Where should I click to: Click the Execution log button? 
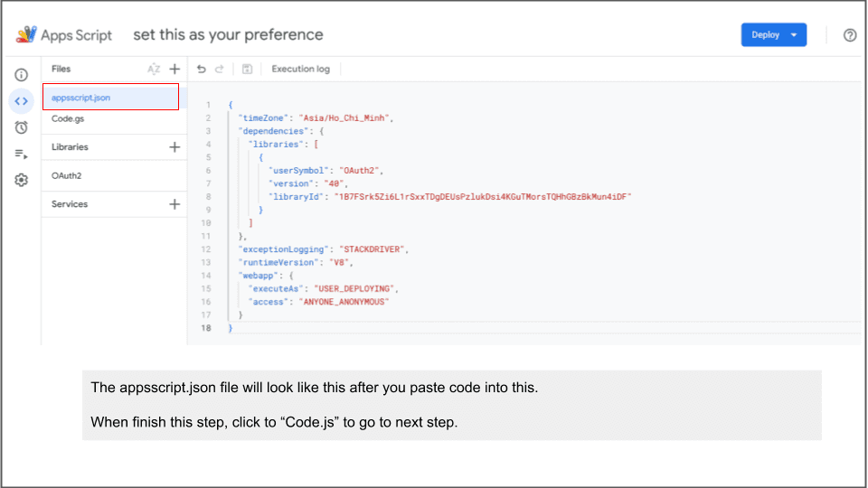[300, 69]
